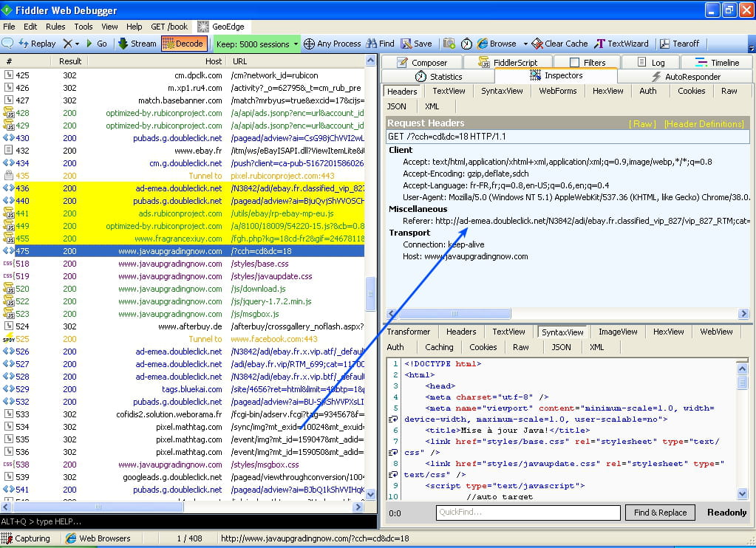The width and height of the screenshot is (756, 548).
Task: Tearoff the inspectors into a window
Action: [679, 44]
